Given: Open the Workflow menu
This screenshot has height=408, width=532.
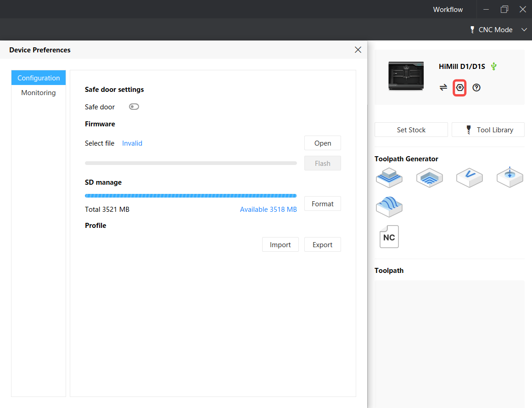Looking at the screenshot, I should (x=448, y=9).
